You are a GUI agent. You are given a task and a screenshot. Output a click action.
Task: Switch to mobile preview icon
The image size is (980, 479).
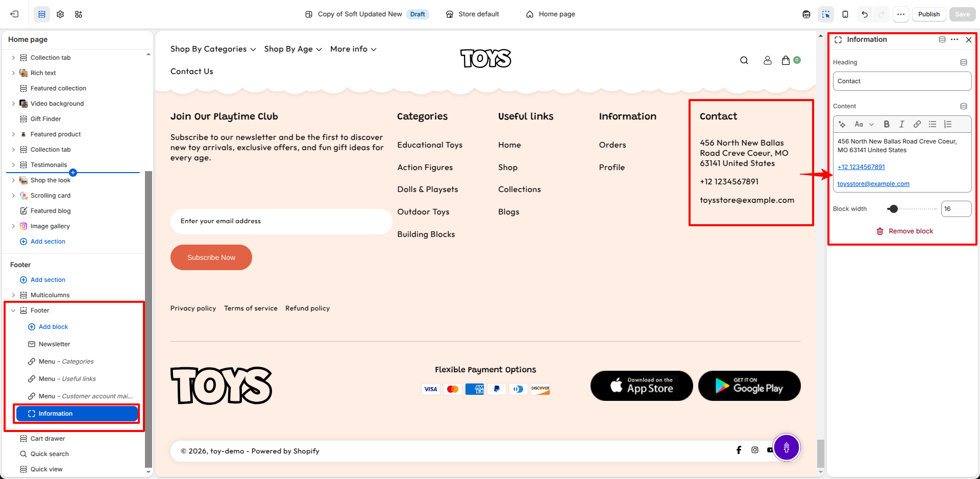[x=845, y=14]
